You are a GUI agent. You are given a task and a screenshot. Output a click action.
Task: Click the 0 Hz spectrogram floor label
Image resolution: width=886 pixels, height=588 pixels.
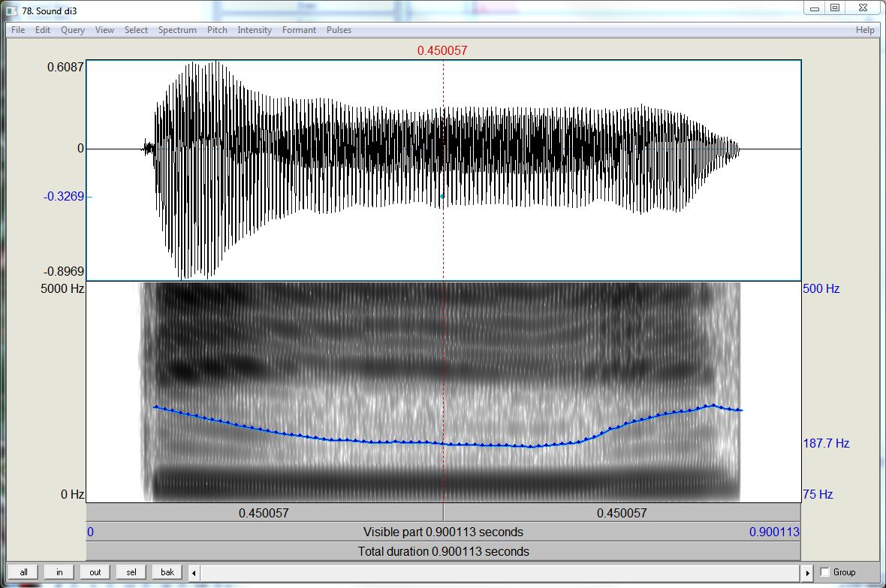(72, 494)
